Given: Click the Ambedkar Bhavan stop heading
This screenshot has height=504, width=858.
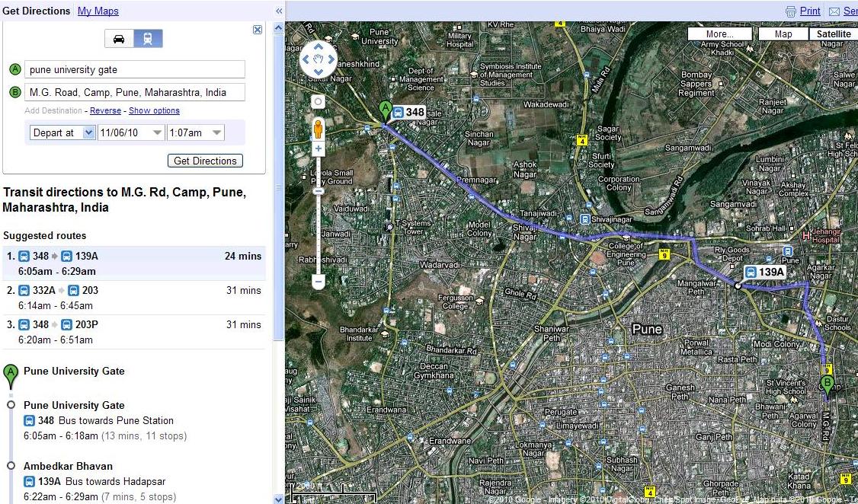Looking at the screenshot, I should [68, 466].
